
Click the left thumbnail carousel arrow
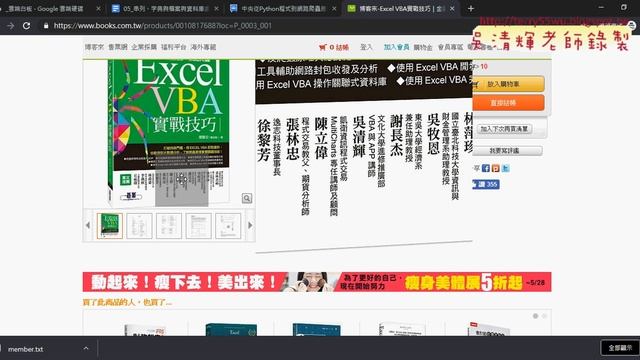pyautogui.click(x=88, y=225)
